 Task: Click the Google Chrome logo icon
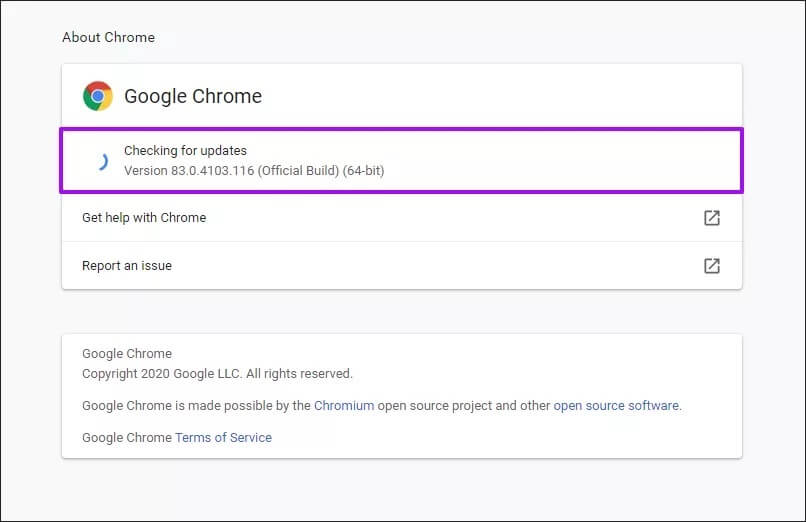[98, 96]
